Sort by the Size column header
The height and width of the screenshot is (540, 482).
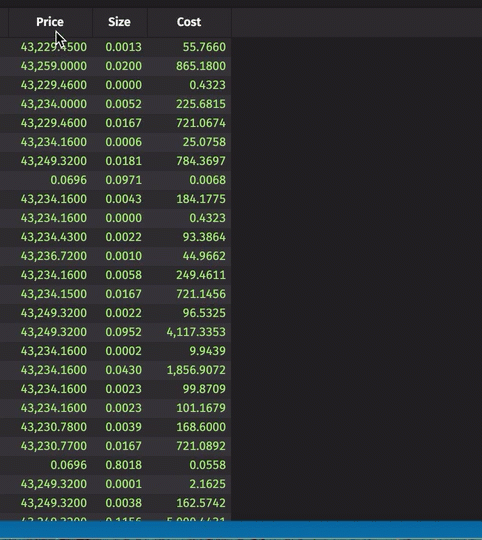(119, 22)
